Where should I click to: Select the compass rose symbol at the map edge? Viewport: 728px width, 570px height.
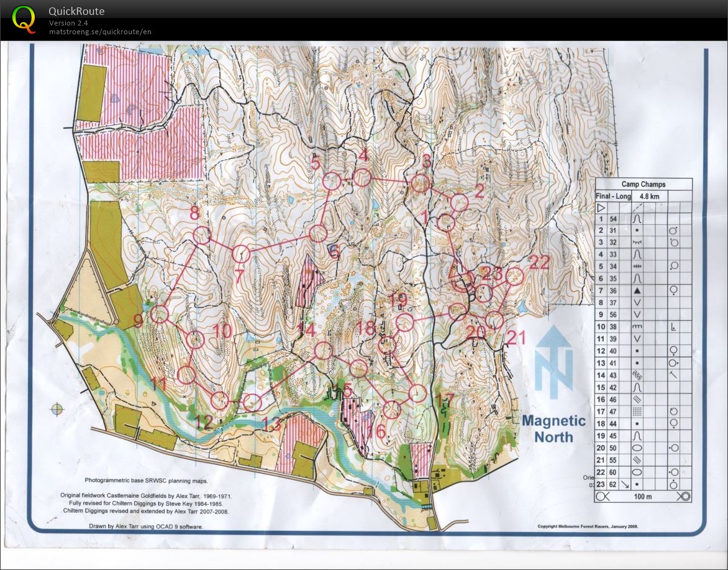pyautogui.click(x=57, y=408)
